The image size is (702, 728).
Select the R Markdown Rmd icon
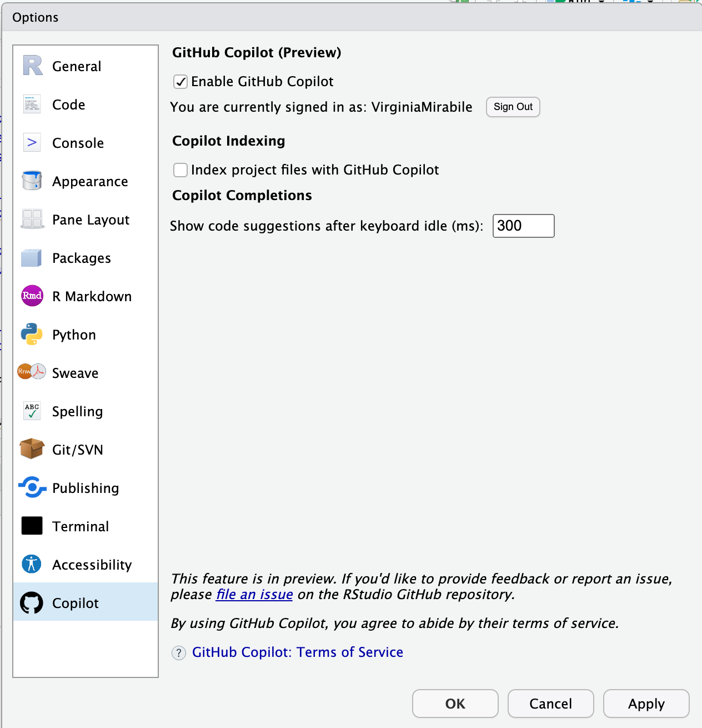[x=32, y=296]
